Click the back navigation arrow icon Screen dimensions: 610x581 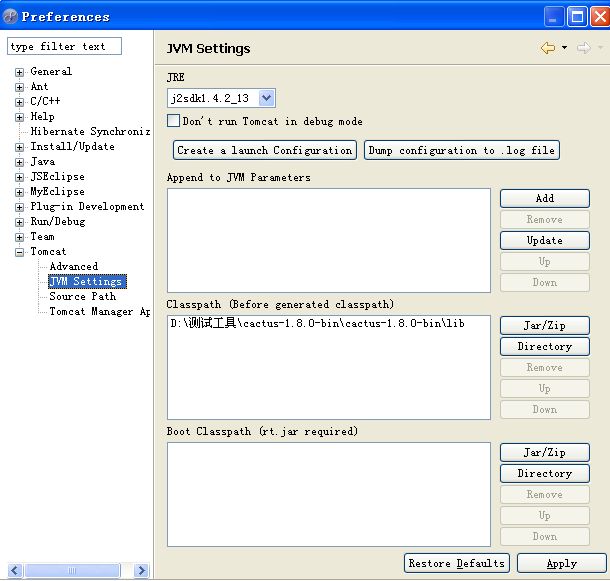(548, 48)
